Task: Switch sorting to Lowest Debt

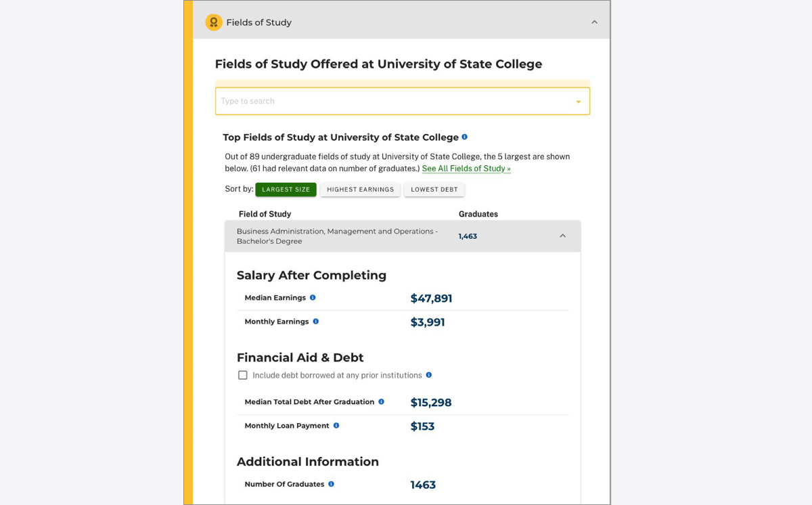Action: (434, 190)
